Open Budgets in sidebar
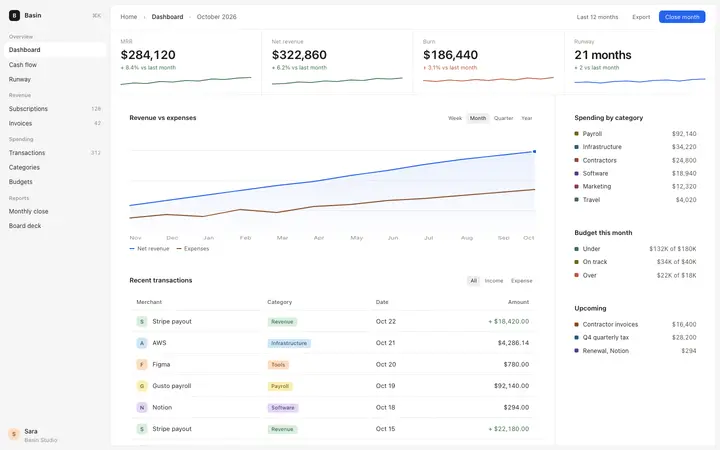This screenshot has height=450, width=720. pos(55,182)
